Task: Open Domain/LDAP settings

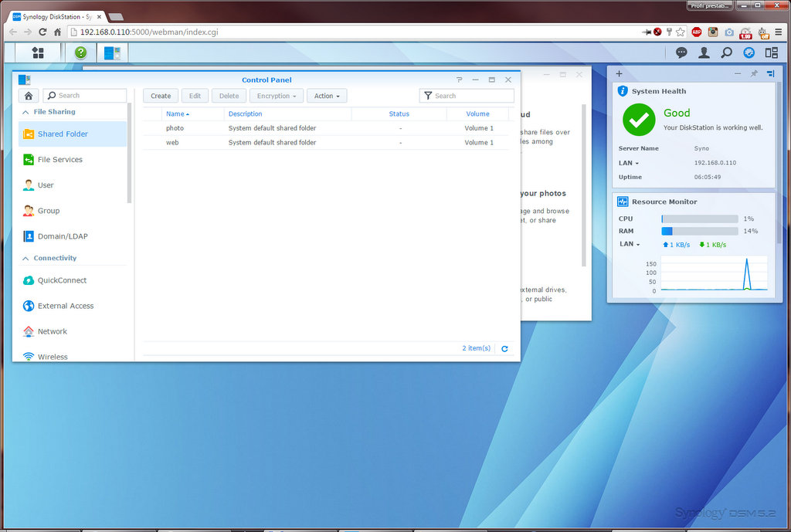Action: click(x=73, y=236)
